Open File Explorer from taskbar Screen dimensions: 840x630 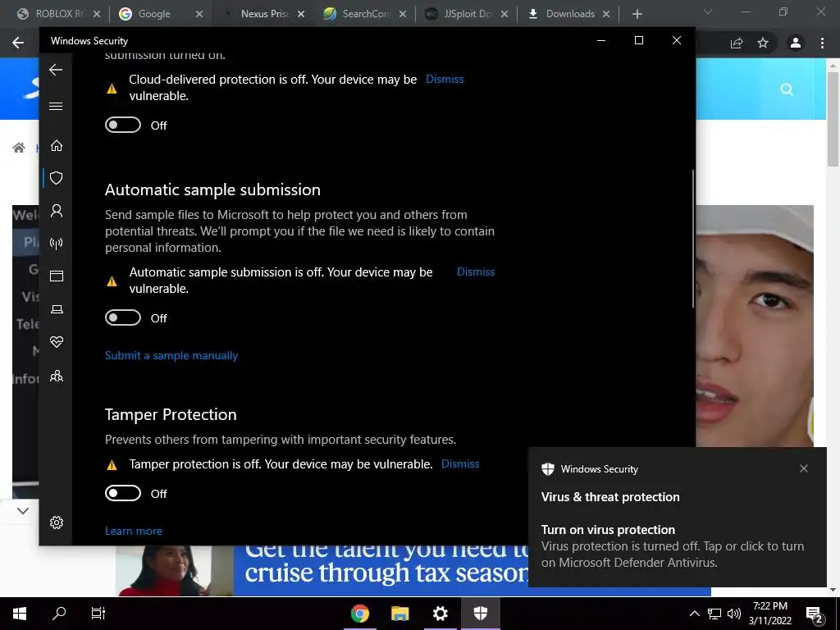coord(399,614)
